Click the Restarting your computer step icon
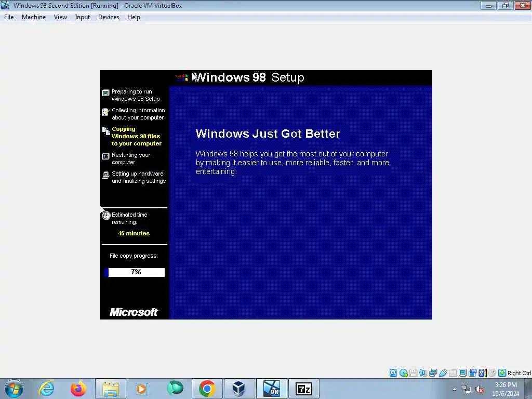This screenshot has width=532, height=399. [x=105, y=156]
